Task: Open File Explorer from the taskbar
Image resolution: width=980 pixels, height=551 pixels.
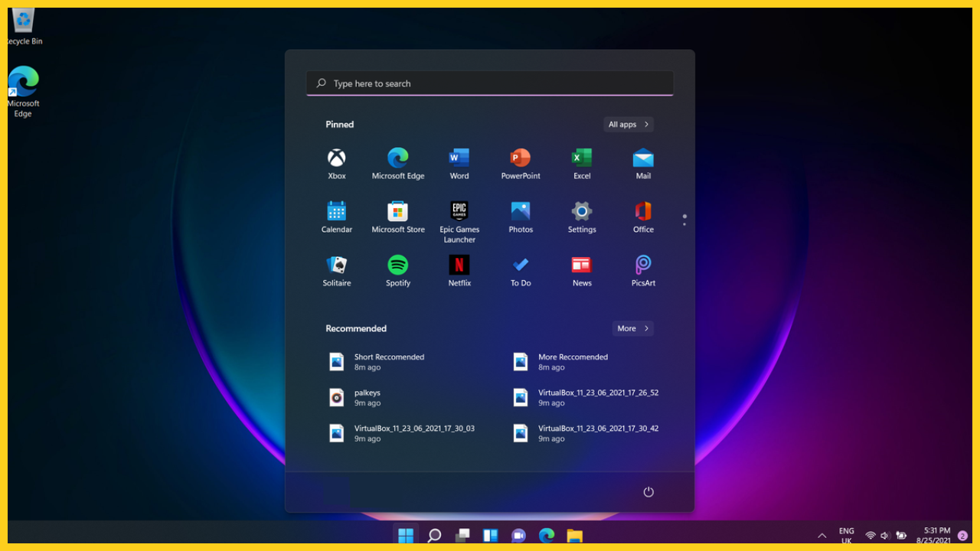Action: point(574,535)
